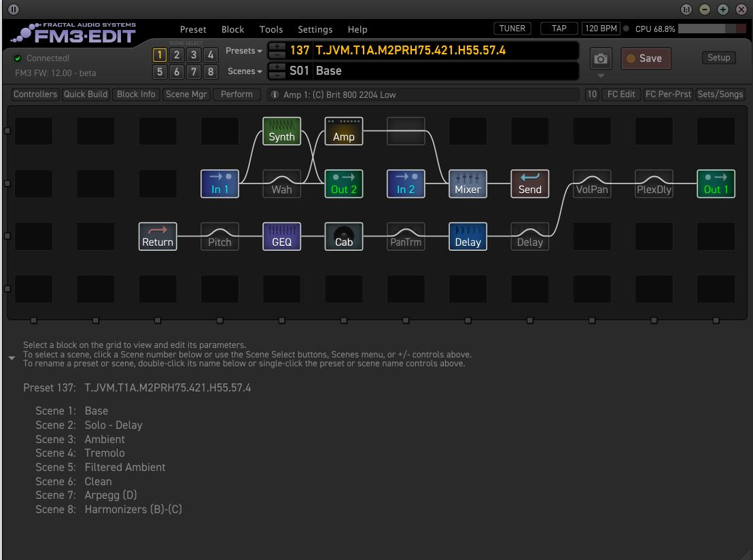Screen dimensions: 753x560
Task: Click the CPU usage meter
Action: click(713, 29)
